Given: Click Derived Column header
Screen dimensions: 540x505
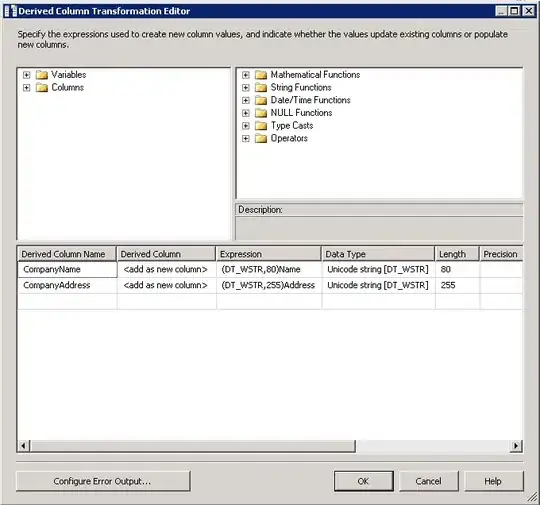Looking at the screenshot, I should point(166,254).
